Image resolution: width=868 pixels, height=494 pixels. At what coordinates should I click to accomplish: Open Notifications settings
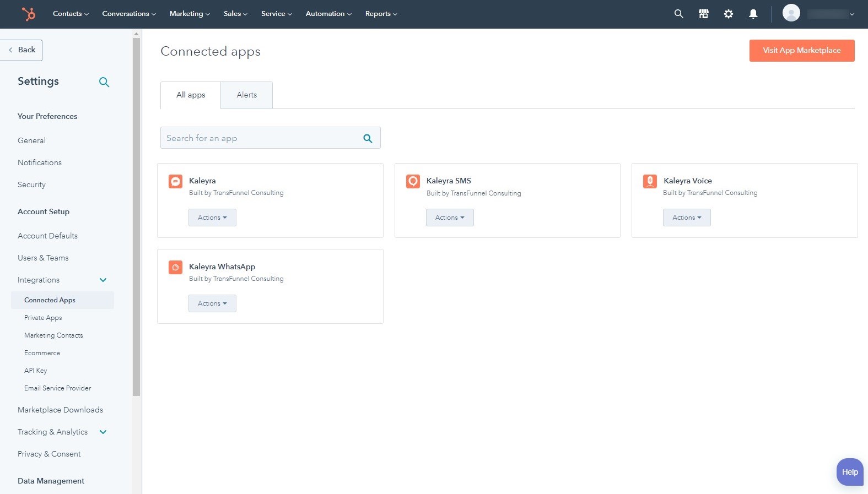pos(40,163)
